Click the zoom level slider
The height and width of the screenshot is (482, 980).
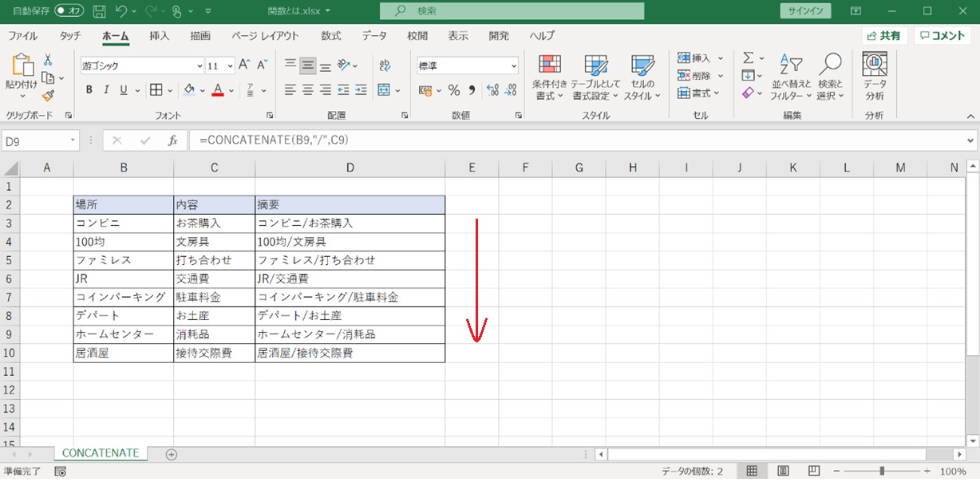tap(882, 472)
